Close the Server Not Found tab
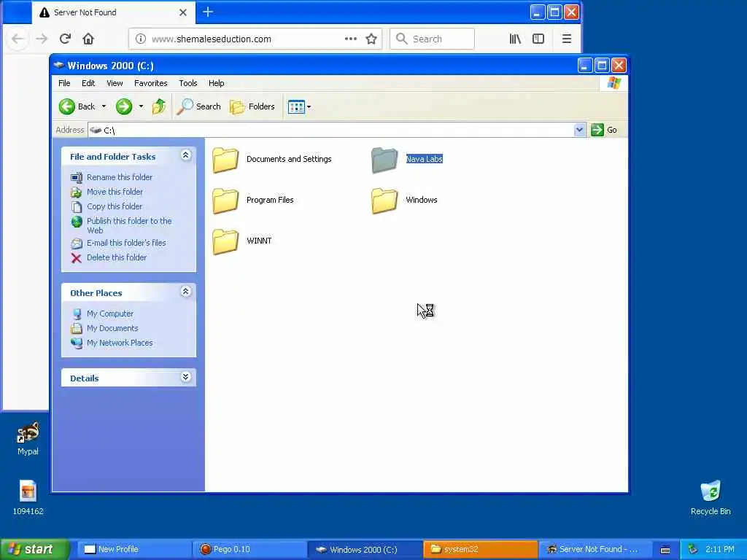747x560 pixels. tap(183, 12)
